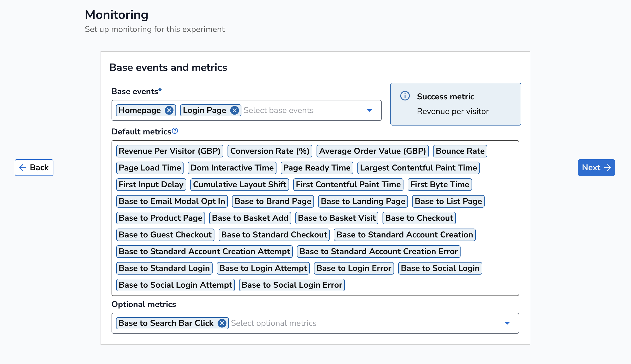Viewport: 631px width, 364px height.
Task: Remove the Homepage base event chip
Action: (x=169, y=110)
